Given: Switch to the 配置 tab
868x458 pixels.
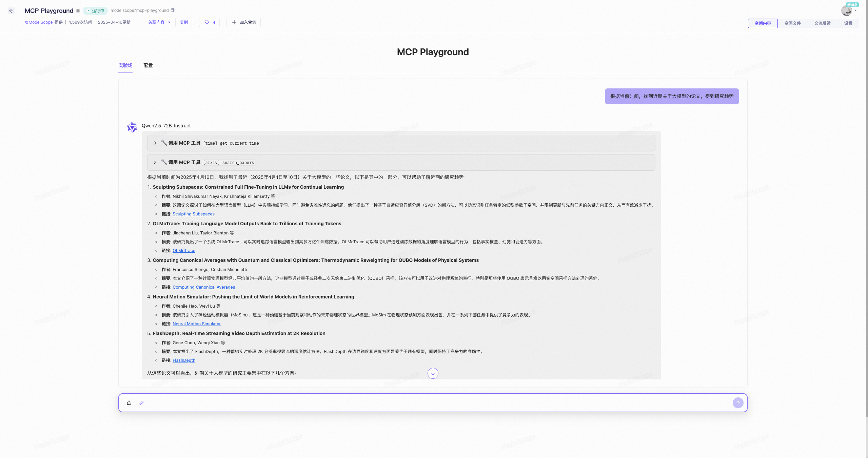Looking at the screenshot, I should (148, 65).
